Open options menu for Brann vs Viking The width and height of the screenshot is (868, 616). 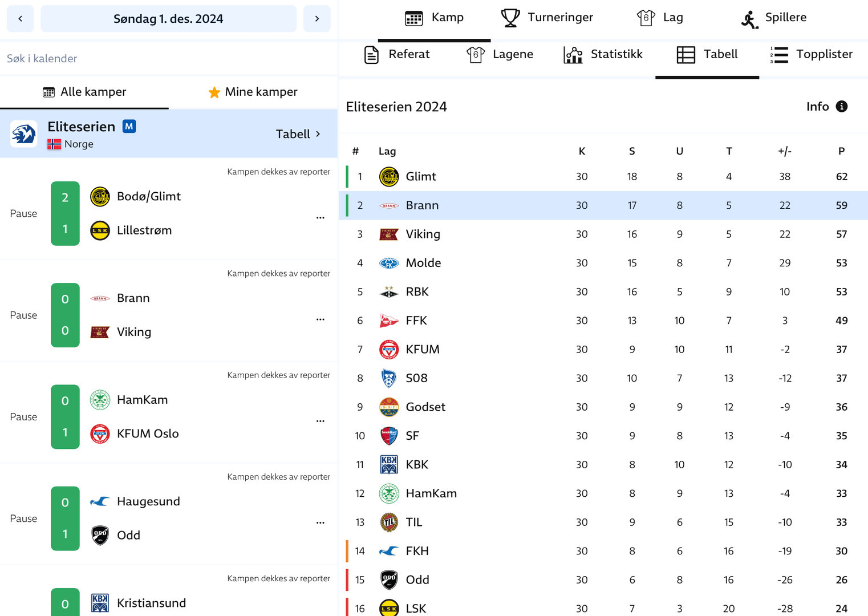click(320, 319)
